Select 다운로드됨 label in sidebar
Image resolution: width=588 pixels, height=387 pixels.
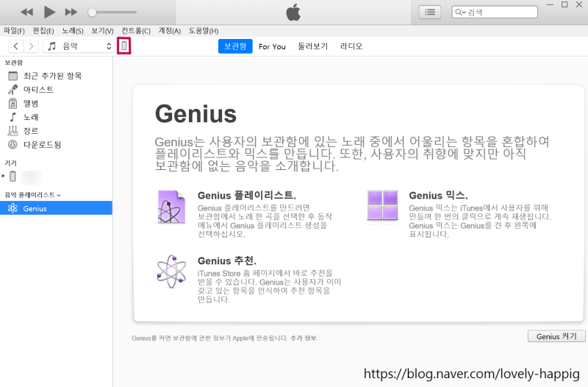point(42,144)
